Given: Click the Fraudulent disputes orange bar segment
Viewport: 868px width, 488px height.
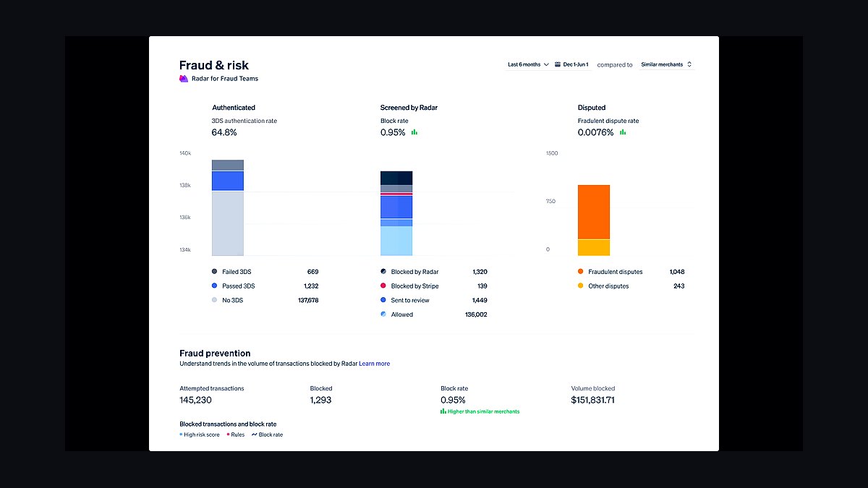Looking at the screenshot, I should click(x=594, y=212).
